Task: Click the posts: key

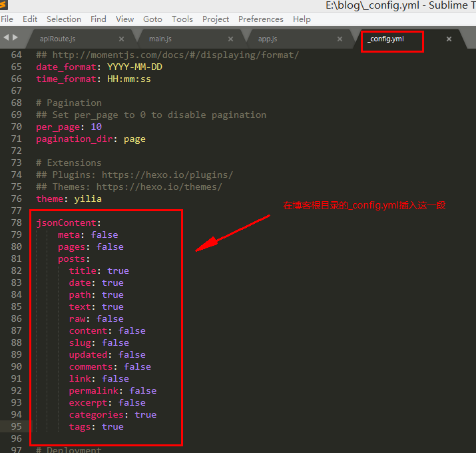Action: pos(74,259)
